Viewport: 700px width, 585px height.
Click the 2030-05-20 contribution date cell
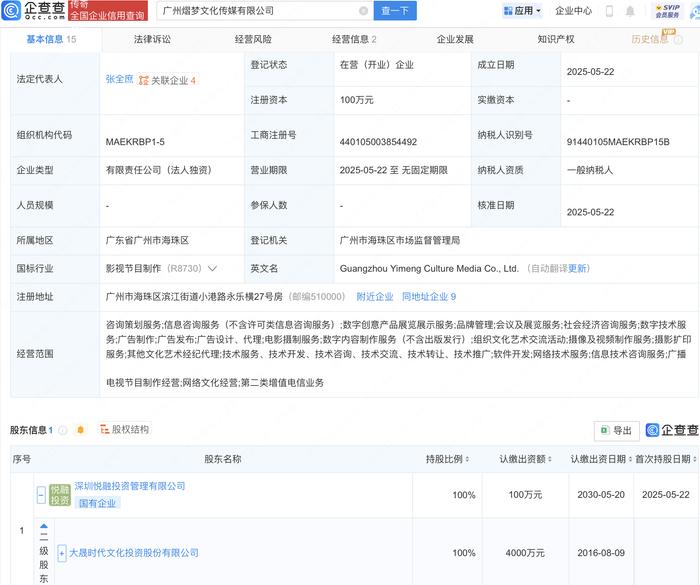[601, 495]
